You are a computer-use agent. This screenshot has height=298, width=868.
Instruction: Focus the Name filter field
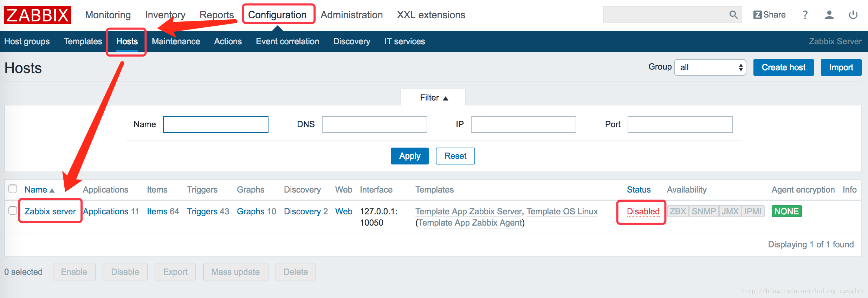pos(216,124)
